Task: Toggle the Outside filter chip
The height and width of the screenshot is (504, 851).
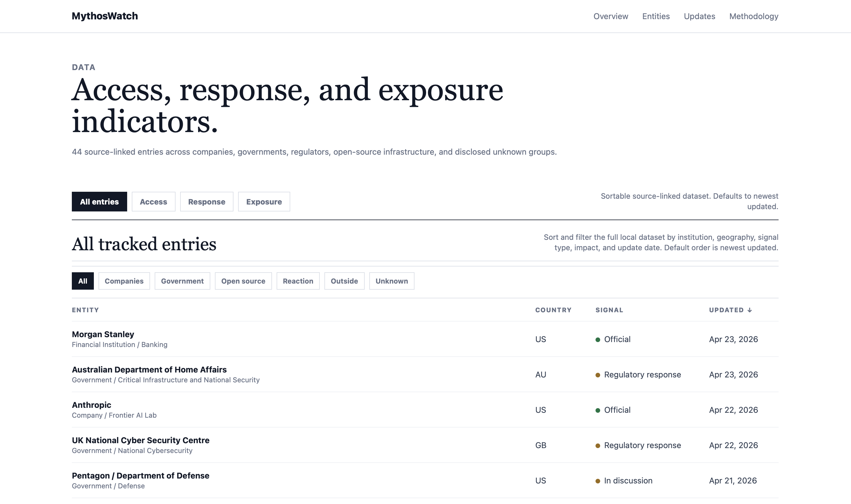Action: (x=344, y=281)
